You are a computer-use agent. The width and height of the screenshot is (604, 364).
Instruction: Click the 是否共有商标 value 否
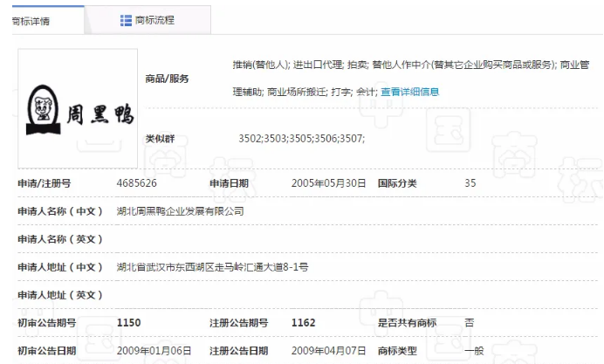[x=470, y=322]
